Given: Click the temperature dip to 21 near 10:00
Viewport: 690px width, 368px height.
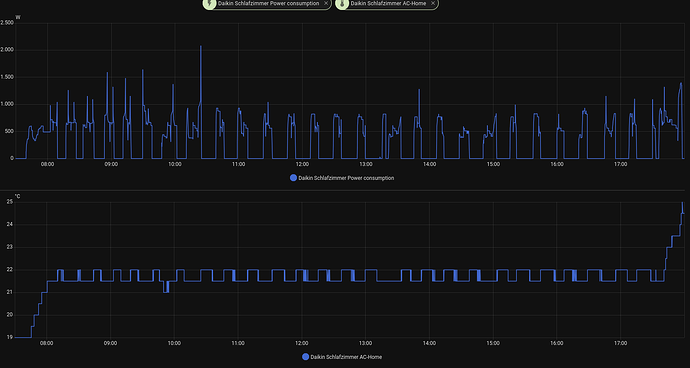Looking at the screenshot, I should 166,292.
